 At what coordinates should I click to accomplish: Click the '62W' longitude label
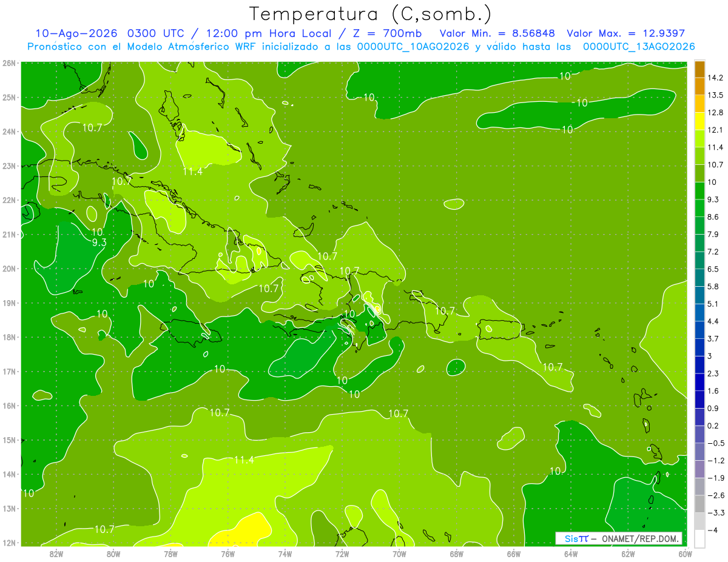click(628, 554)
